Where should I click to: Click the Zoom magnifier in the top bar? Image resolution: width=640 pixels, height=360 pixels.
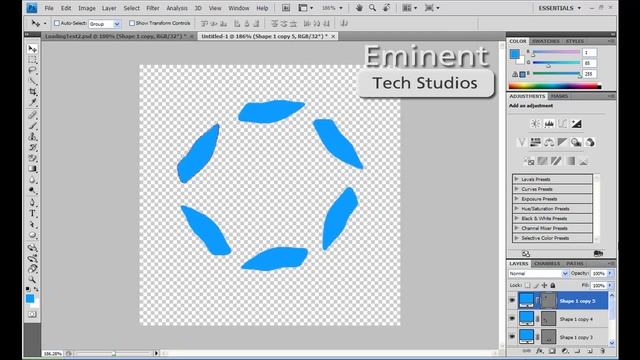coord(372,8)
